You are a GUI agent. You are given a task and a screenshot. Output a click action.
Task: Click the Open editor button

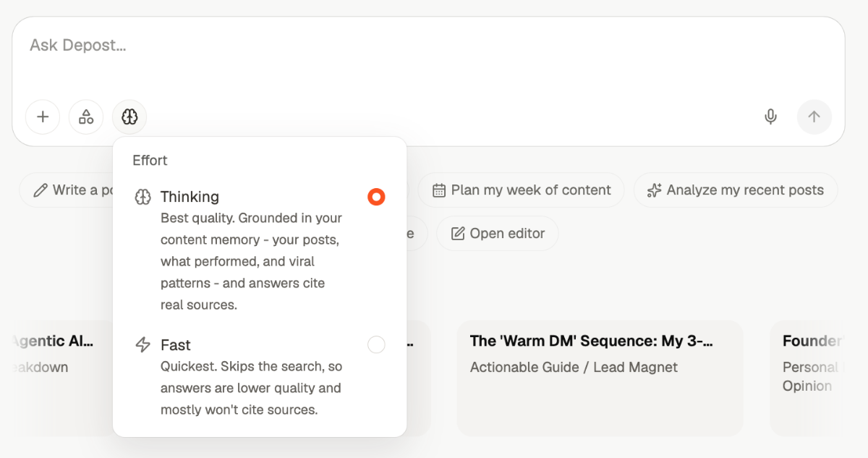coord(498,234)
